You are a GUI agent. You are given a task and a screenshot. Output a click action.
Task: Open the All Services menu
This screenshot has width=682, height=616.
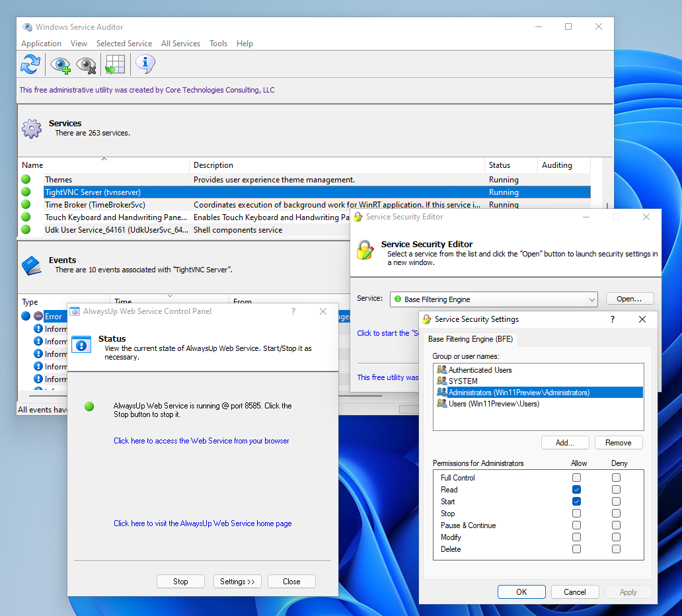click(181, 44)
